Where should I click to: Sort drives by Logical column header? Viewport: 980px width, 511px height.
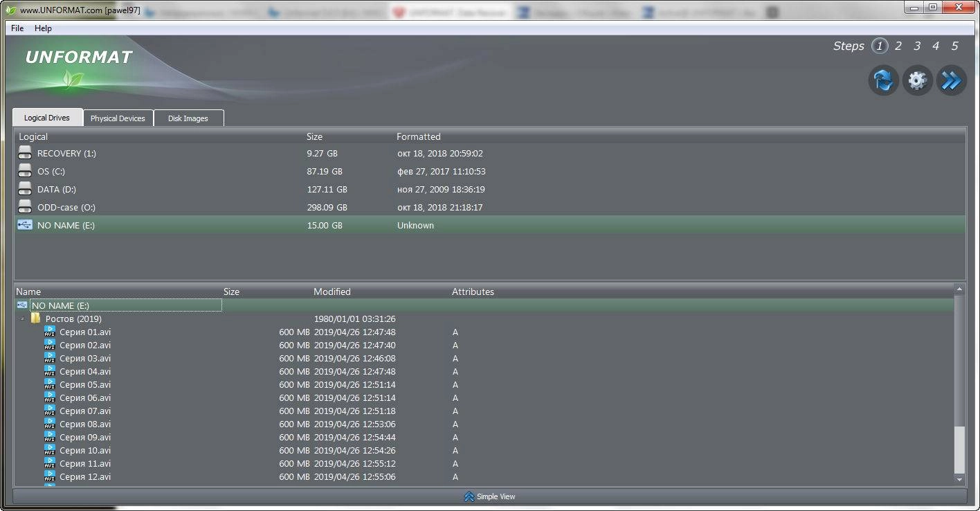[x=33, y=136]
